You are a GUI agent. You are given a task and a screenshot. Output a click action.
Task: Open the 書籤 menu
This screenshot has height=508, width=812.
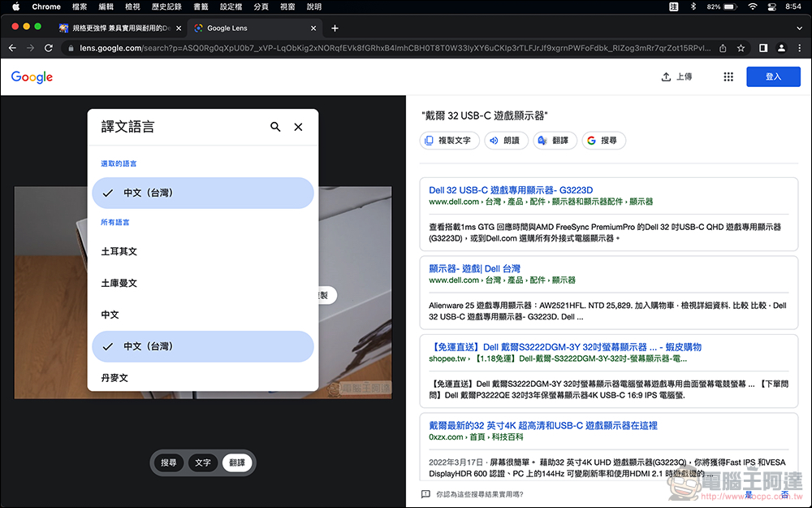point(201,7)
